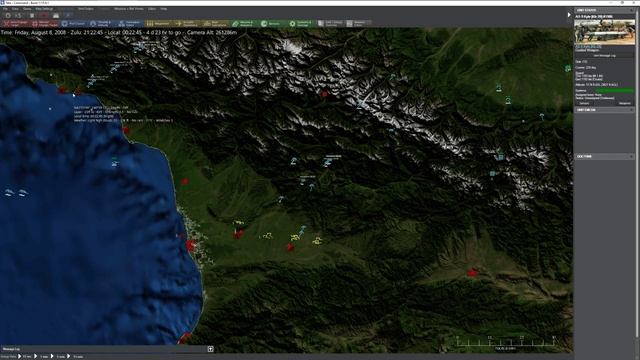Open the Help menu
The height and width of the screenshot is (360, 640).
[x=163, y=9]
